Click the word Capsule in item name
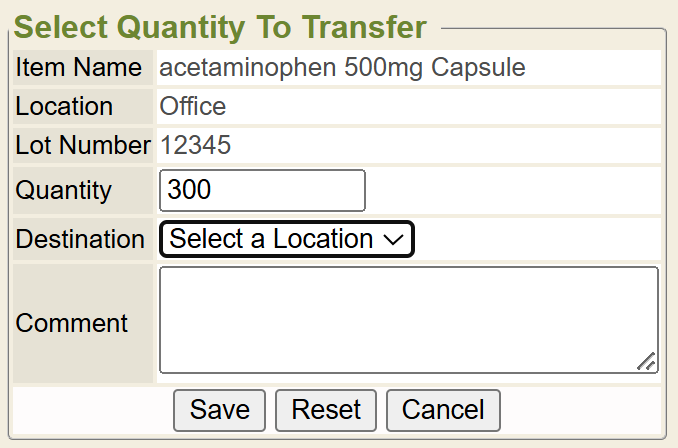 pyautogui.click(x=478, y=68)
